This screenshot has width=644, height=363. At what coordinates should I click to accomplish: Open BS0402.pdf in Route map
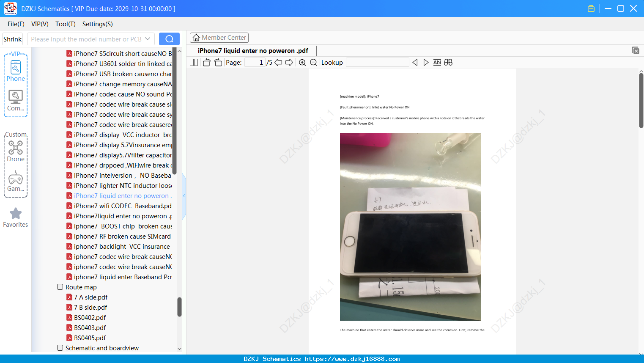pyautogui.click(x=86, y=317)
